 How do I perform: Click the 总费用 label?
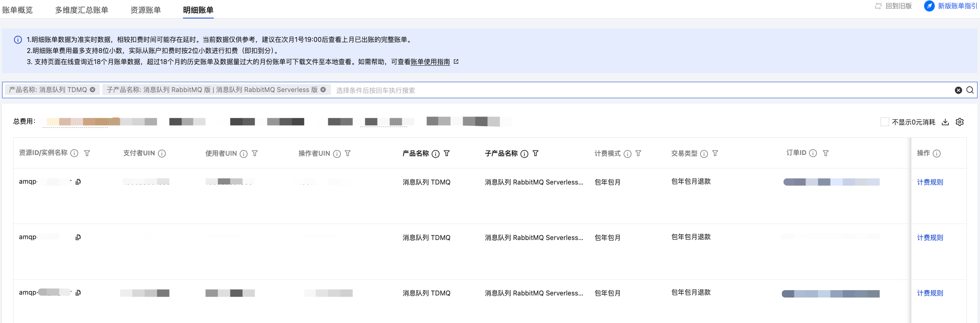click(24, 121)
